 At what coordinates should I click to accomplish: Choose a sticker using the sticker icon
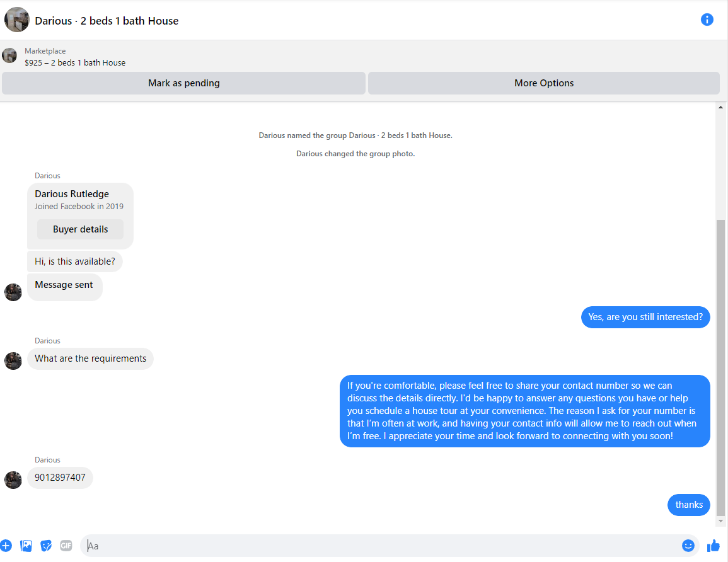click(x=46, y=546)
